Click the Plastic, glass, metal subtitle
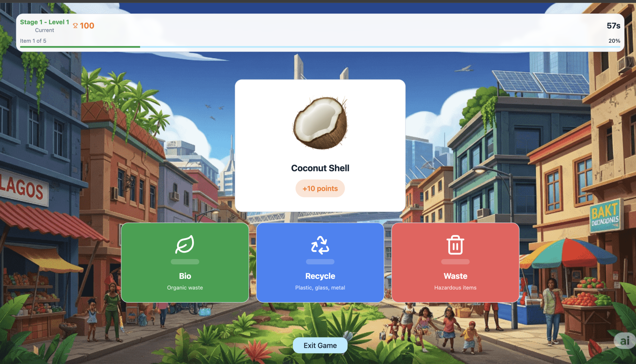636x364 pixels. coord(320,287)
